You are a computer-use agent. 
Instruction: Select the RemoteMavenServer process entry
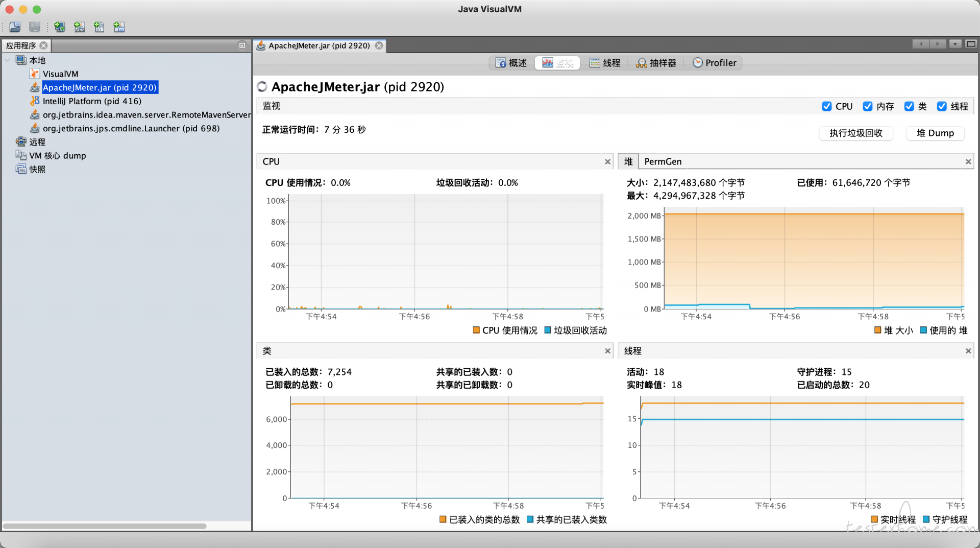[146, 115]
